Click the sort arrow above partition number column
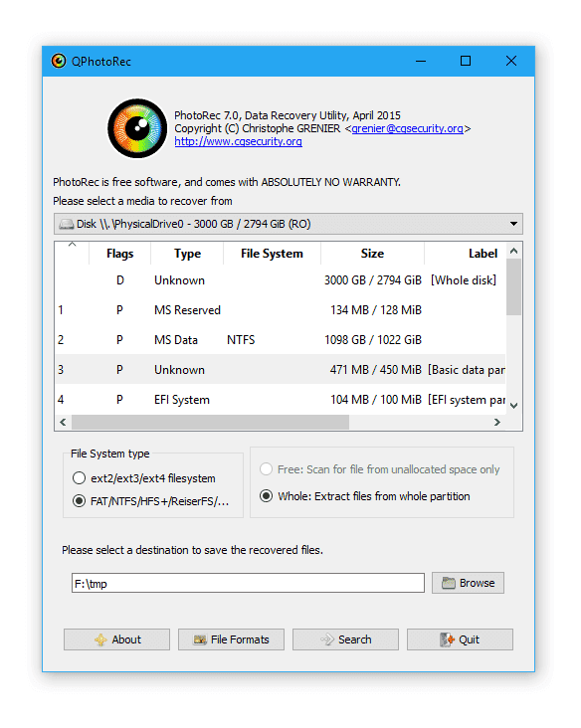 [72, 245]
